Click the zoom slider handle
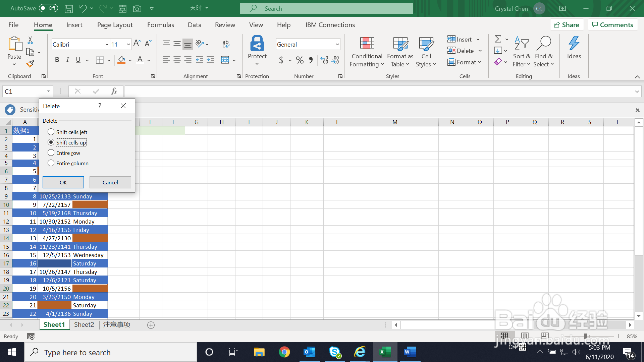 pos(586,336)
